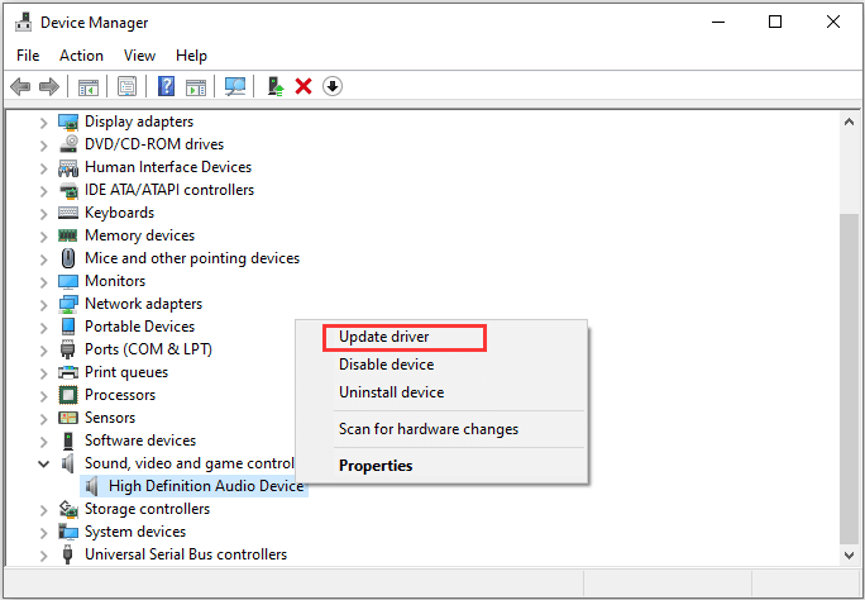The width and height of the screenshot is (865, 600).
Task: Collapse the Sound, video and game controllers node
Action: 44,464
